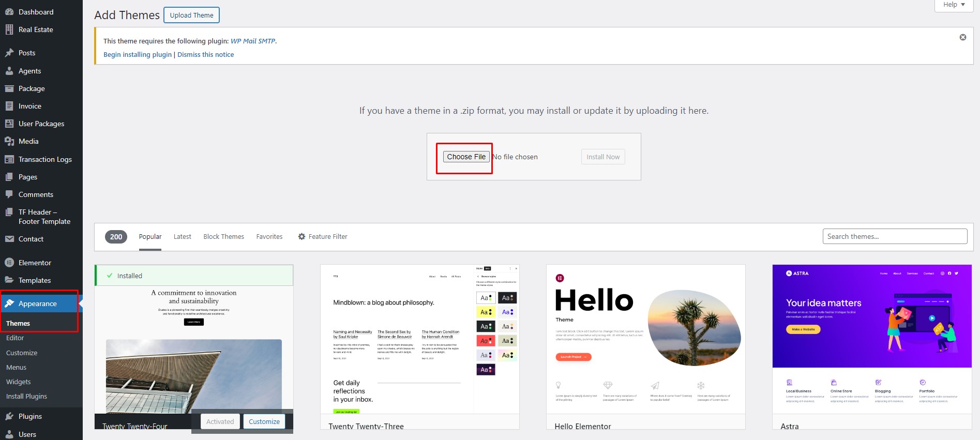This screenshot has height=440, width=980.
Task: Open Twenty Twenty-Three theme thumbnail
Action: (419, 339)
